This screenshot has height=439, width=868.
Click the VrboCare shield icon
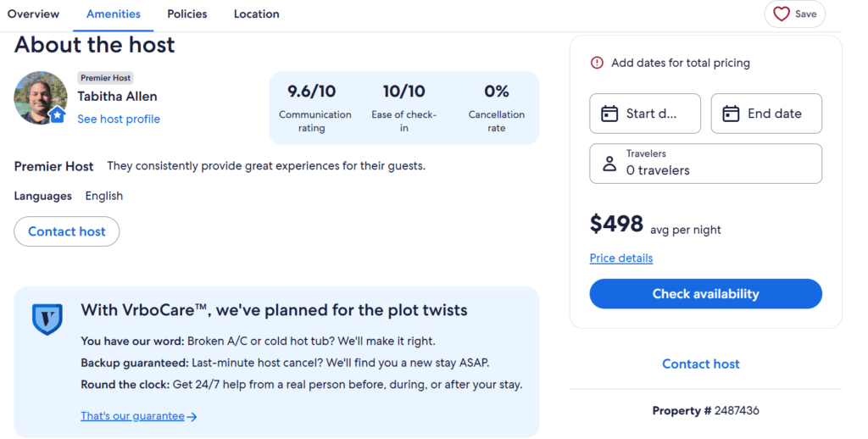(47, 319)
